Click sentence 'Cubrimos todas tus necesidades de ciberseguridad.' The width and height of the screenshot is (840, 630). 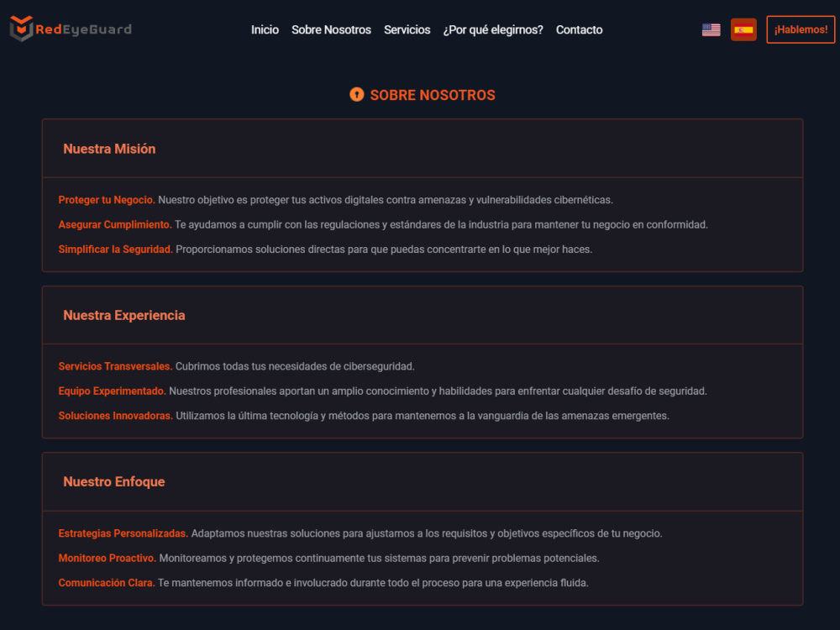[295, 366]
